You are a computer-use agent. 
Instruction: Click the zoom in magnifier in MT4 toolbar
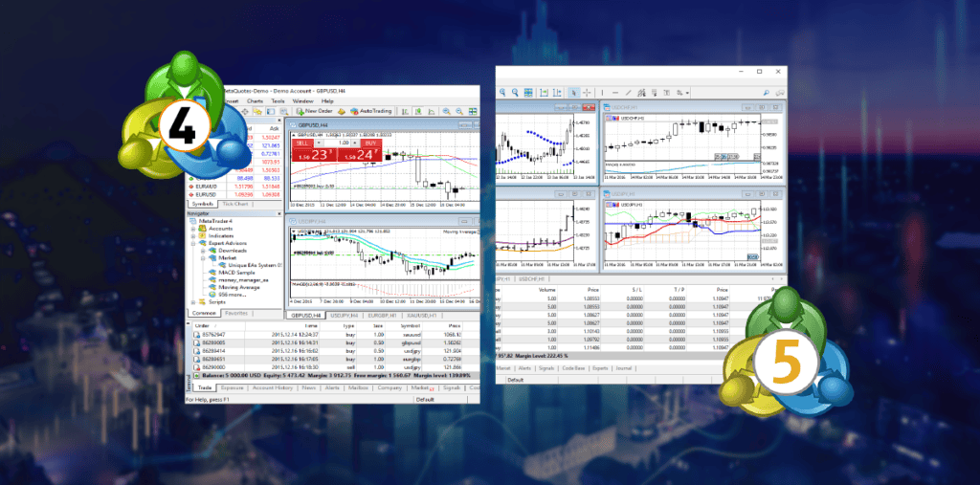pos(445,111)
